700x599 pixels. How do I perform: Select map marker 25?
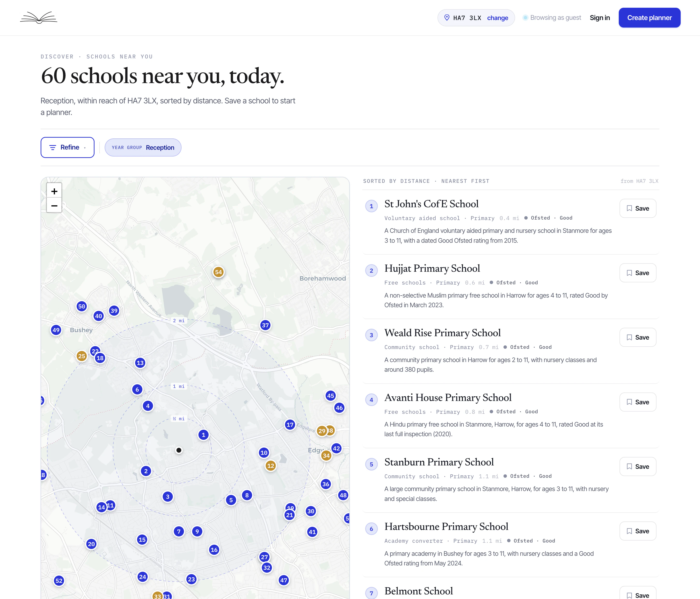[81, 356]
